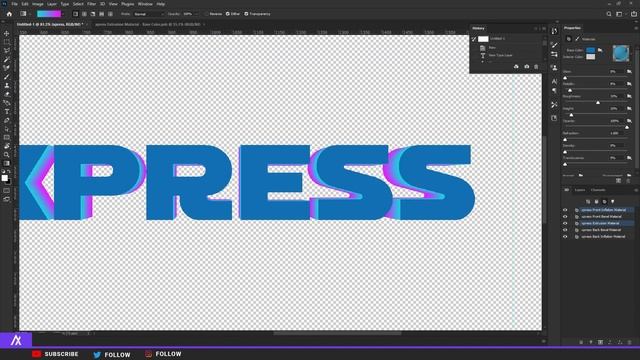Click the Base Color texture folder icon
This screenshot has height=360, width=640.
coord(600,50)
